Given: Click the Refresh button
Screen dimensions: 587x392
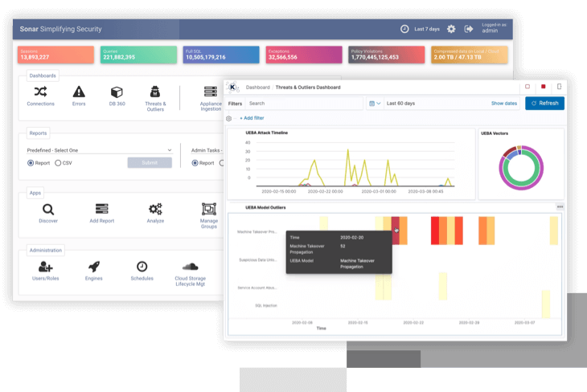Looking at the screenshot, I should pos(544,104).
